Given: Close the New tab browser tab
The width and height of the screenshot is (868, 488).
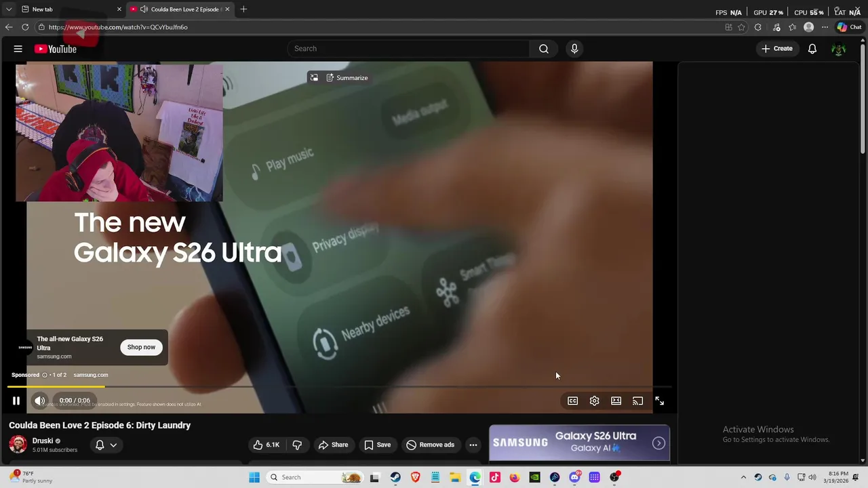Looking at the screenshot, I should pyautogui.click(x=119, y=9).
